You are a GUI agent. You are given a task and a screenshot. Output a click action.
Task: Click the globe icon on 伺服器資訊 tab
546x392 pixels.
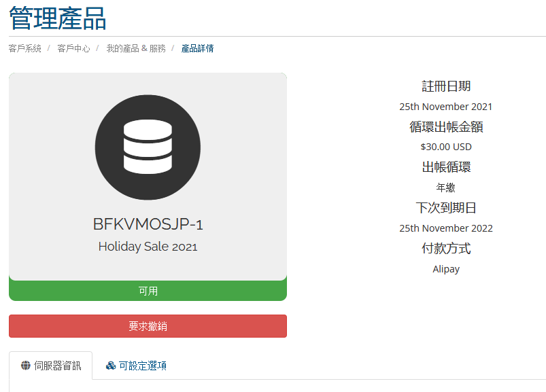click(25, 366)
